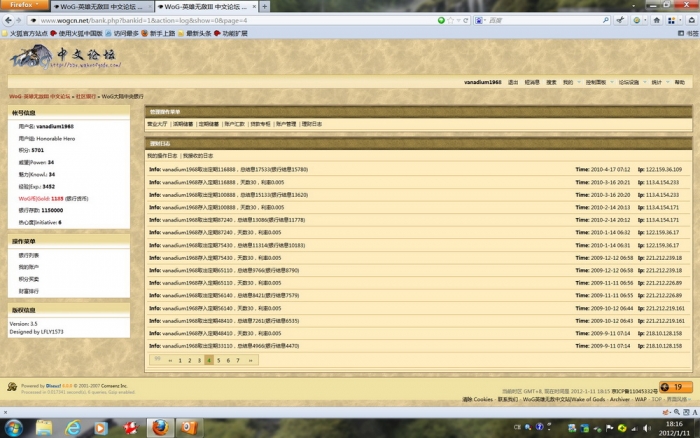Image resolution: width=700 pixels, height=438 pixels.
Task: Open 银行列表 in the operations menu
Action: 28,255
